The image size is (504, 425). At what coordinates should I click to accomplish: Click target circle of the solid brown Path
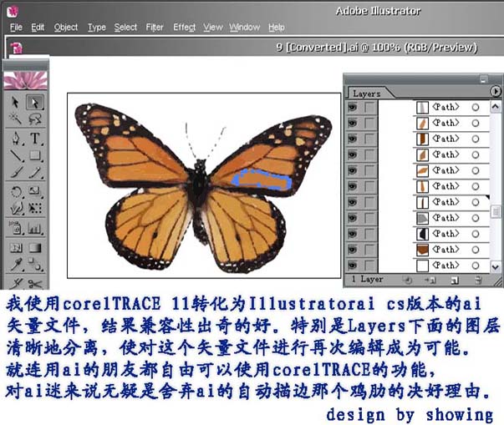tap(476, 250)
